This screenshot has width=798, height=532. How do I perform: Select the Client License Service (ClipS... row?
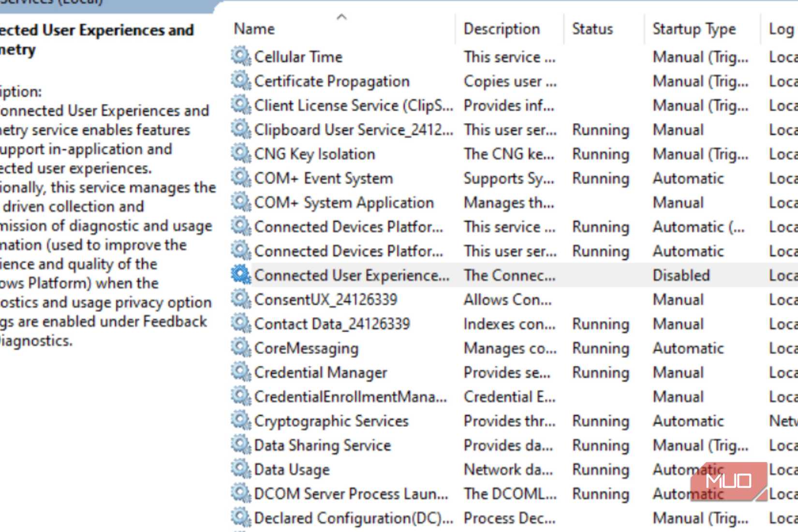[354, 105]
